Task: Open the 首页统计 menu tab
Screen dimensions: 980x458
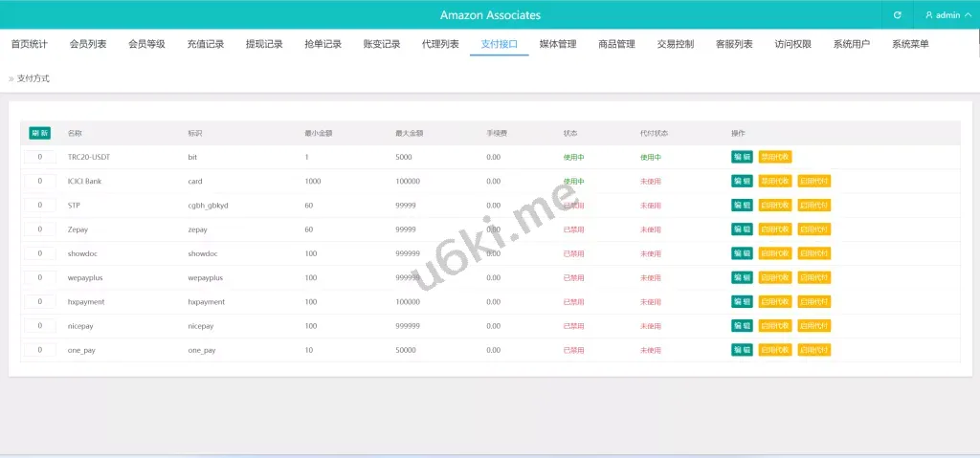Action: point(30,44)
